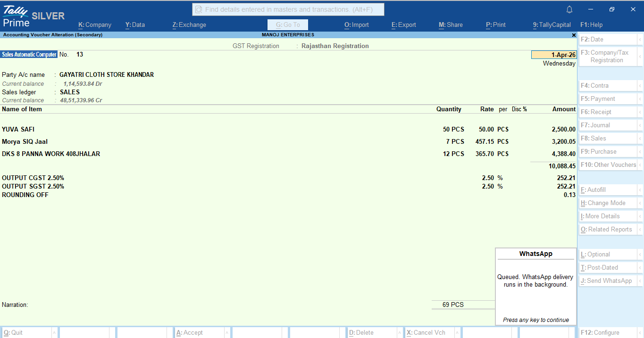644x338 pixels.
Task: Click the D: Delete button
Action: (x=371, y=333)
